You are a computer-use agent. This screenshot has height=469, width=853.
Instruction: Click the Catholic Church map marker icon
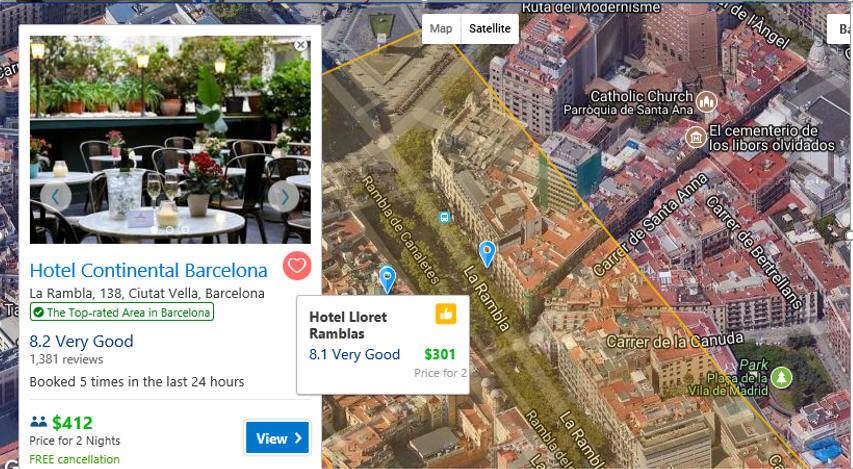coord(707,102)
